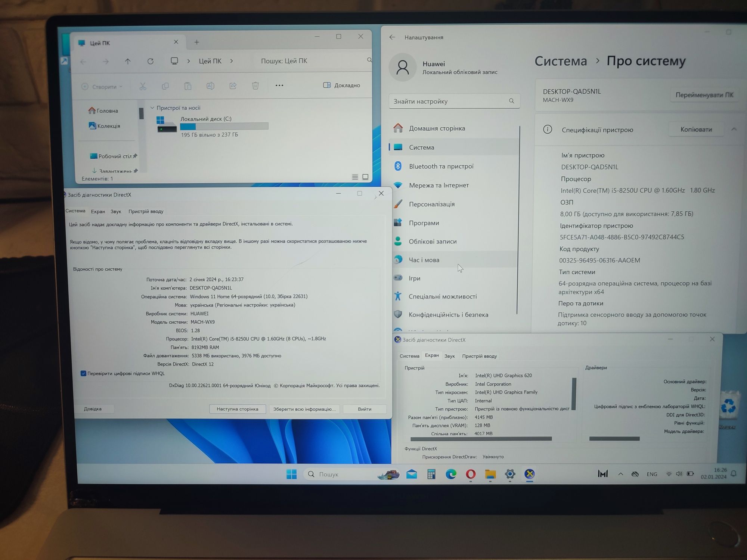Switch Explorer to large thumbnails view icon
This screenshot has width=747, height=560.
[x=365, y=177]
